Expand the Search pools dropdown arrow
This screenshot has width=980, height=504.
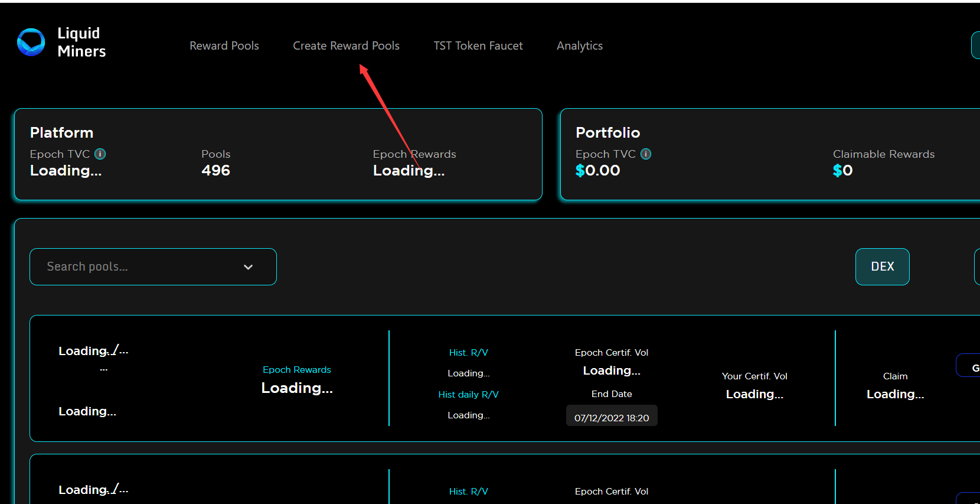(x=248, y=267)
